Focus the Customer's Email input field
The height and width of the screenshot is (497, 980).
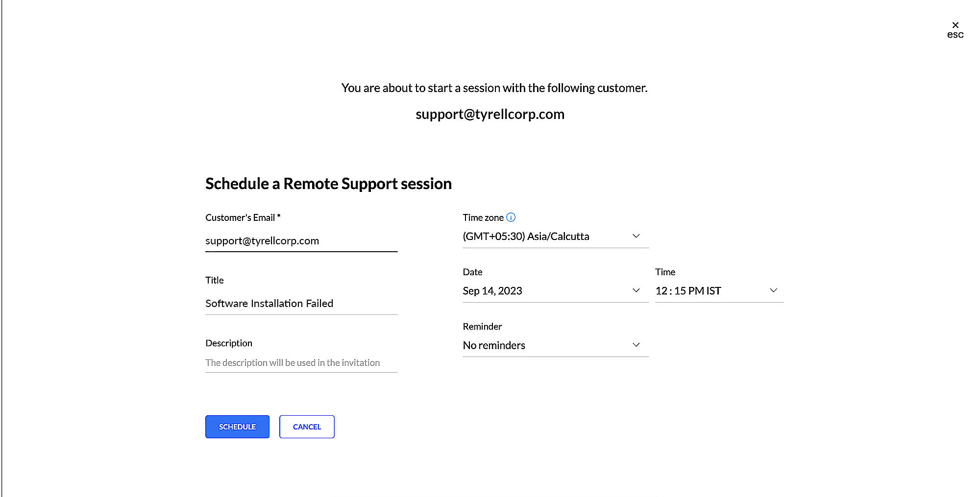pos(301,241)
